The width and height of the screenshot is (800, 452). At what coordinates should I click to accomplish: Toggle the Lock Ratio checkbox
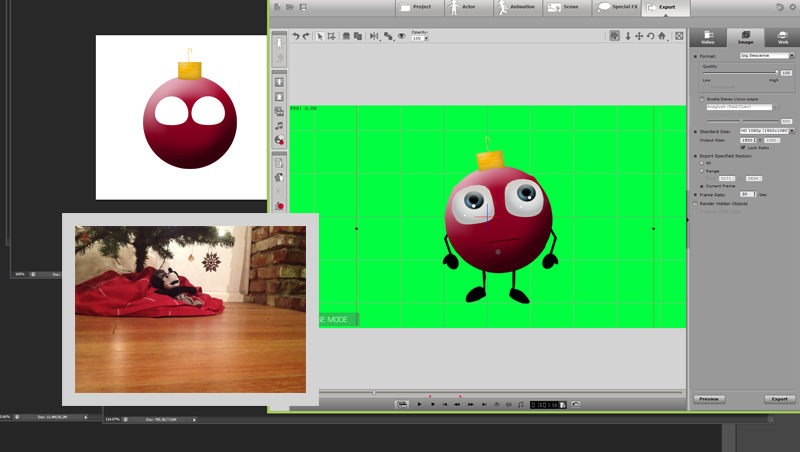(x=743, y=147)
